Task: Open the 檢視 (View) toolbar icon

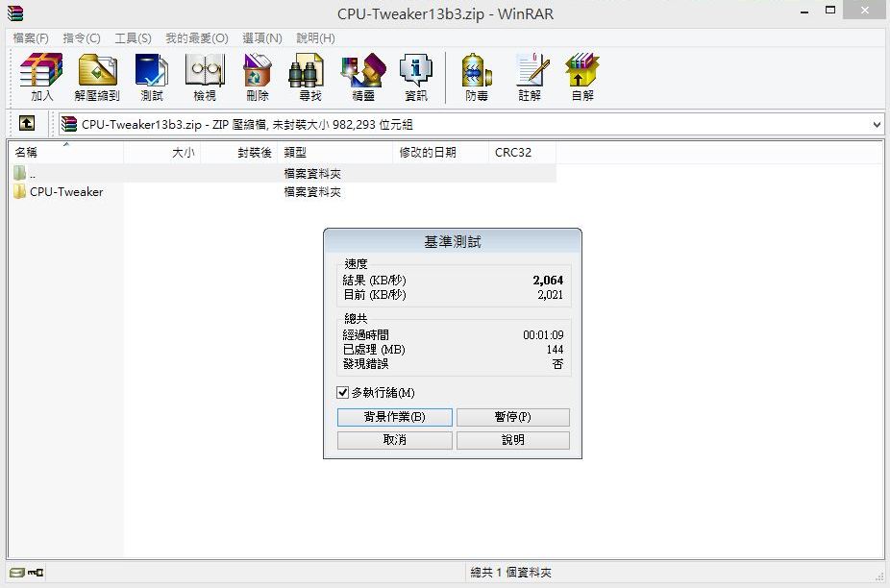Action: tap(205, 77)
